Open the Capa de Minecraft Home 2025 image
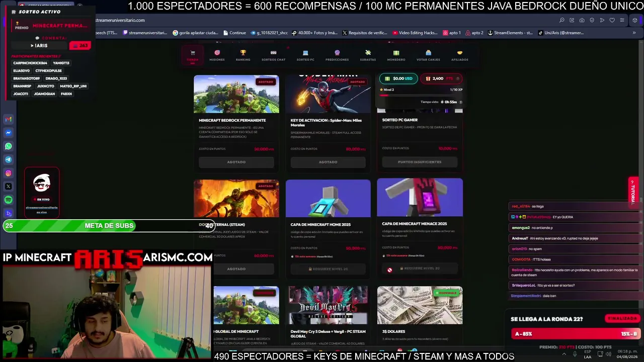This screenshot has width=644, height=362. 328,199
